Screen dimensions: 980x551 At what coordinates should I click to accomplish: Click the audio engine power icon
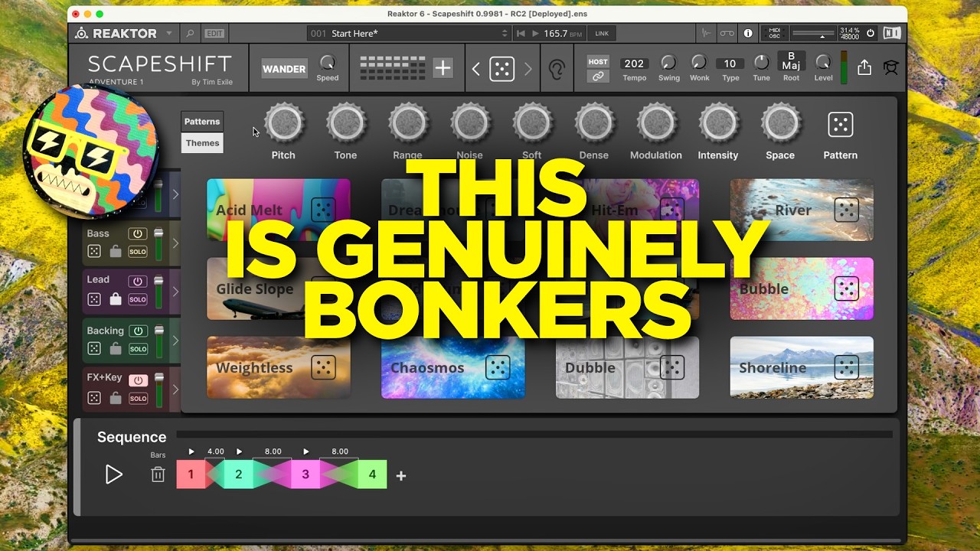[871, 34]
